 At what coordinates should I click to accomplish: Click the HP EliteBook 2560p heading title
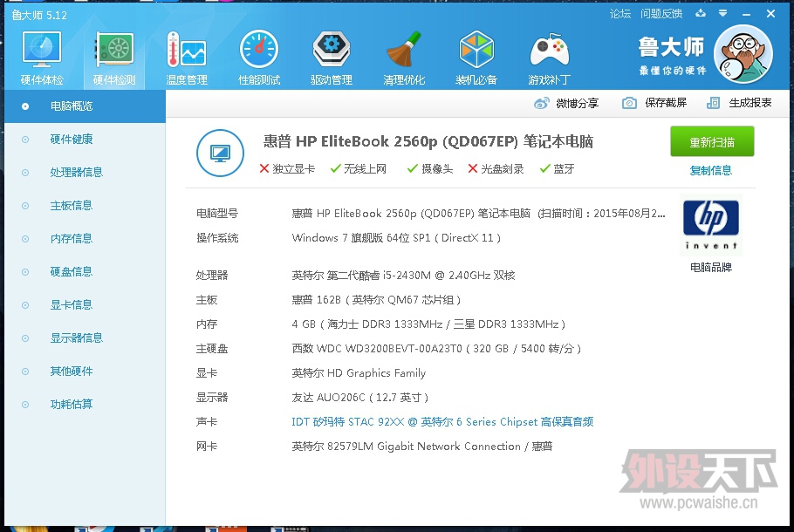point(428,141)
